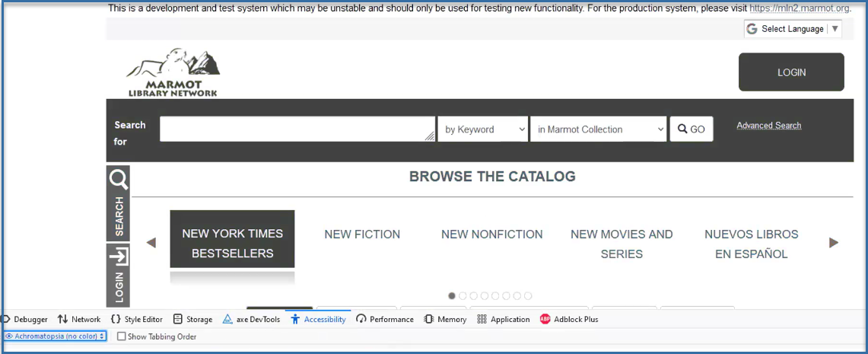Click the GO search button
The image size is (868, 354).
(692, 129)
